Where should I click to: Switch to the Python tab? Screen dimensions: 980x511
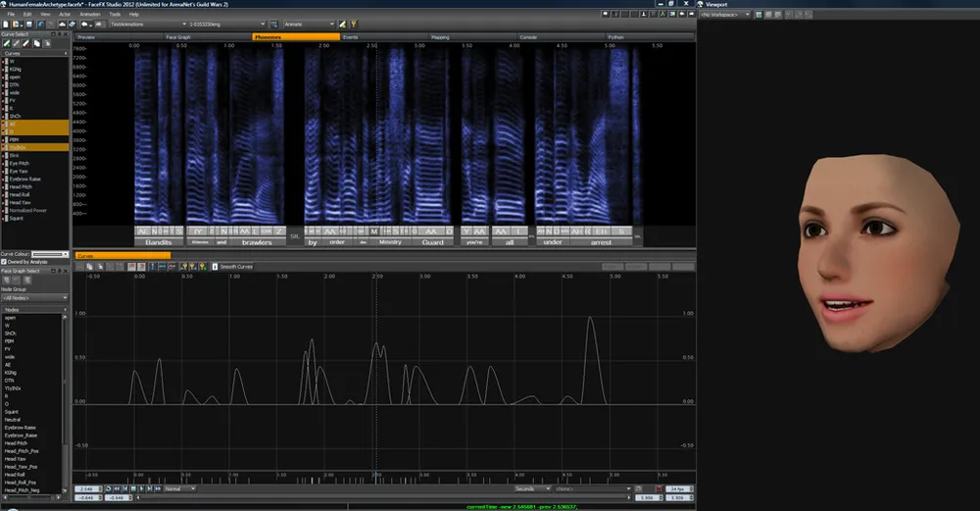pos(615,36)
